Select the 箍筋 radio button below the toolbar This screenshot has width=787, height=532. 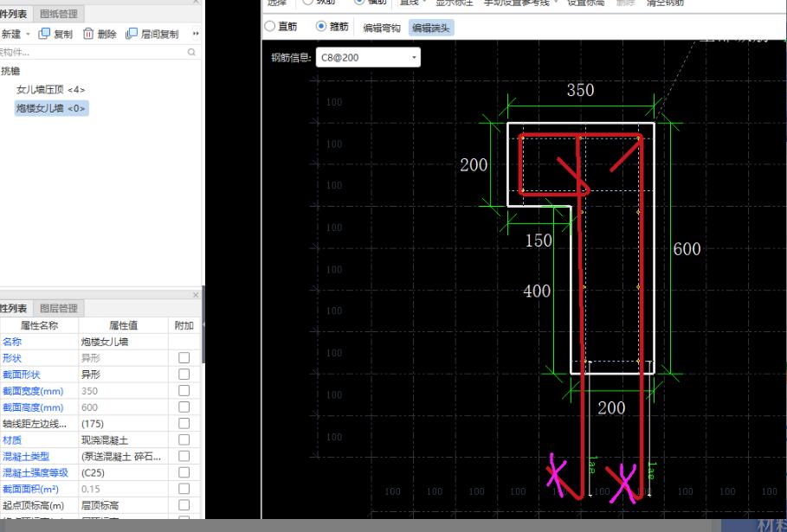pos(321,26)
